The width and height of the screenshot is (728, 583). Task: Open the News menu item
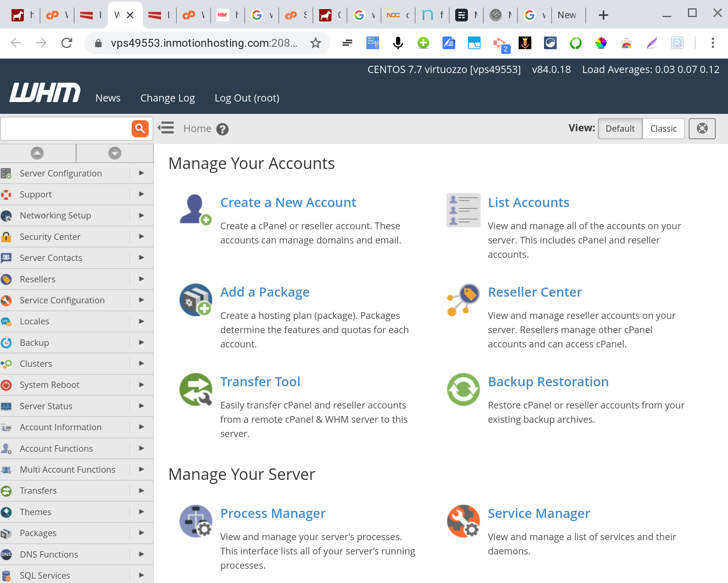coord(108,98)
